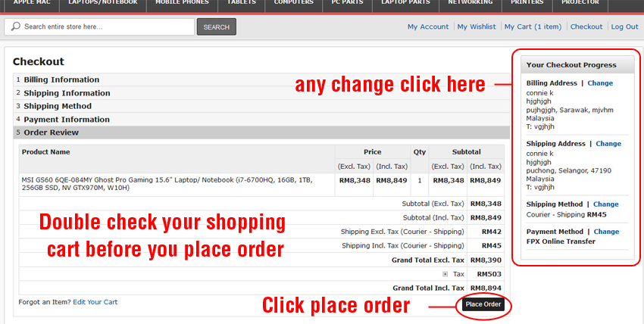Expand step 3 Shipping Method

tap(261, 106)
